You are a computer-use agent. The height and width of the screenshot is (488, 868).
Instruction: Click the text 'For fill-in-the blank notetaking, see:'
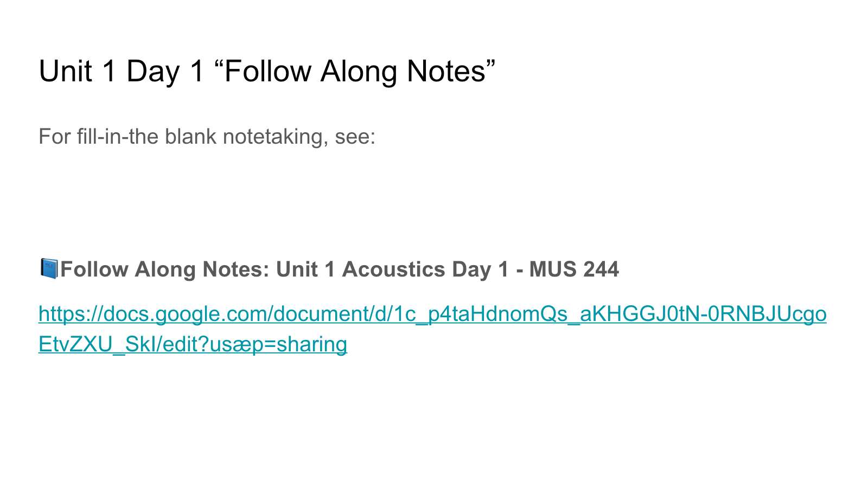(x=207, y=137)
